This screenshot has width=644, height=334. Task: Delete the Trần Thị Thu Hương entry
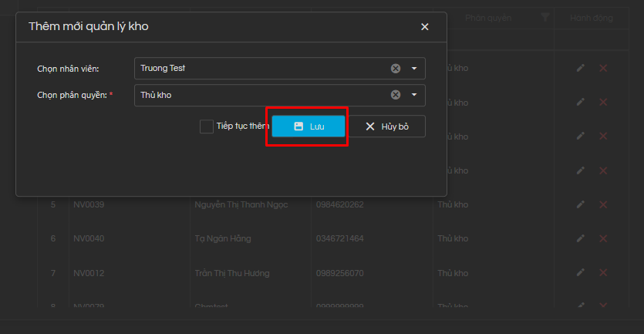[603, 274]
